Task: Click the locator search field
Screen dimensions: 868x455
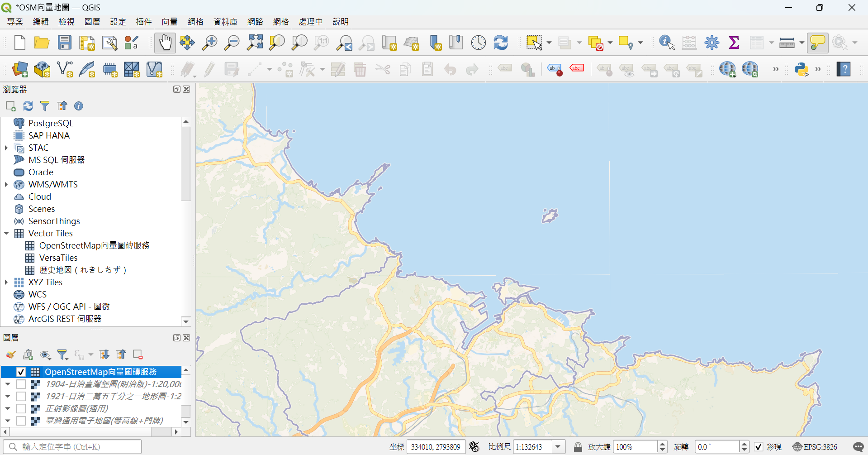Action: click(72, 447)
